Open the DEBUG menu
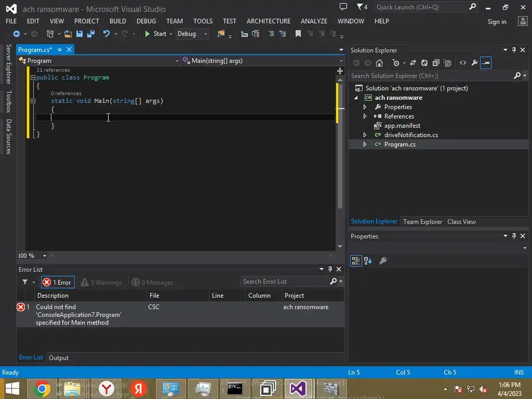 (146, 21)
